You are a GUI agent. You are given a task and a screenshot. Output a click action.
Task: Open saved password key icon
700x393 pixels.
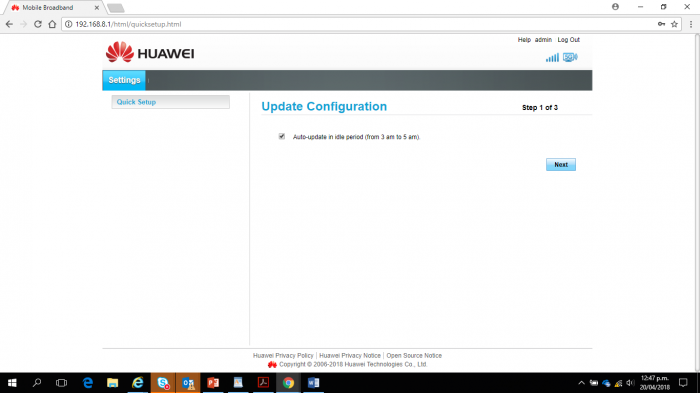[x=661, y=24]
